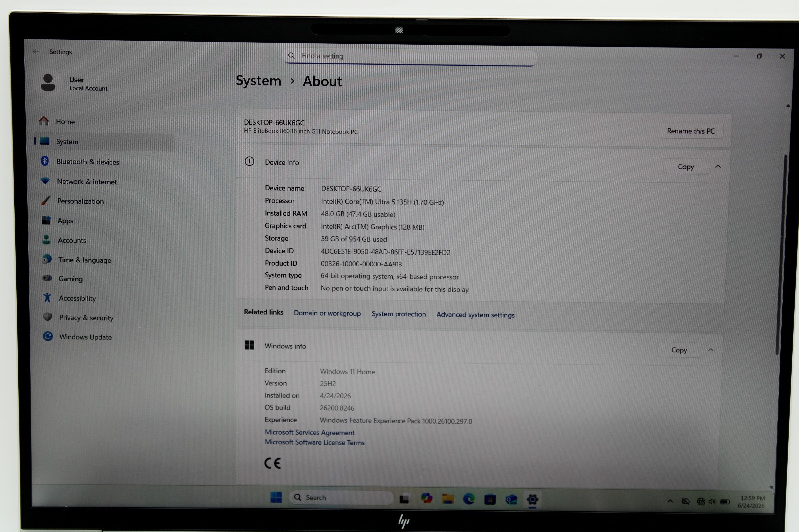Click the user avatar picture
Screen dimensions: 799x532
pyautogui.click(x=48, y=83)
